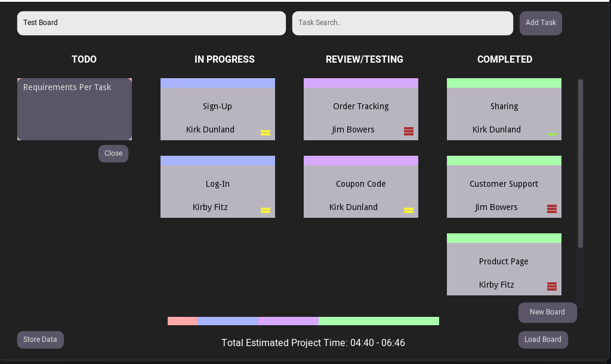This screenshot has width=611, height=364.
Task: Click the Test Board name field
Action: point(152,23)
